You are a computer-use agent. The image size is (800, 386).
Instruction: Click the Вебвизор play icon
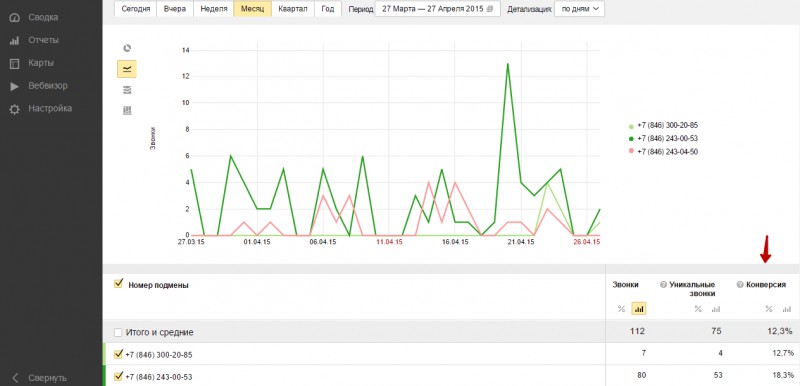(14, 86)
